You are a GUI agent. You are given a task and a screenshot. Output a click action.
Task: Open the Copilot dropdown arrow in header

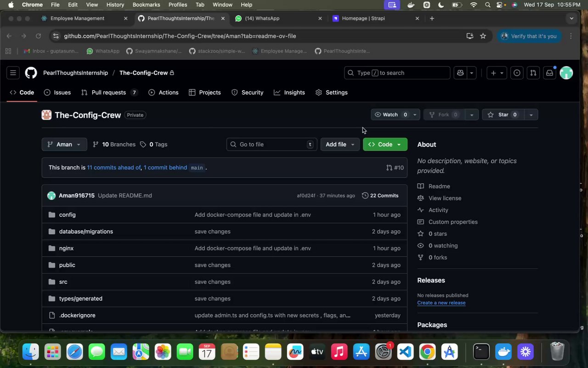(472, 73)
